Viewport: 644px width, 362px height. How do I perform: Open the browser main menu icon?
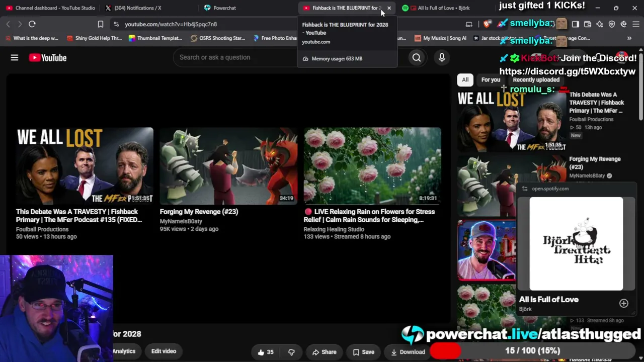(635, 24)
